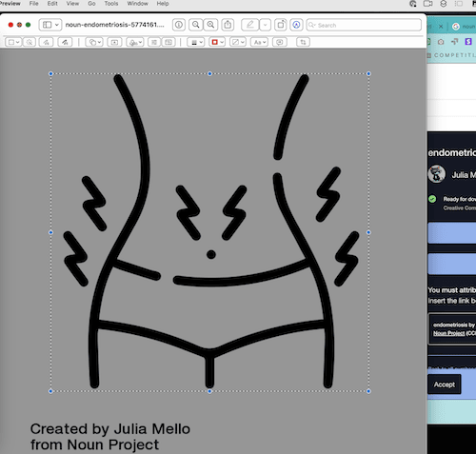Click the Stage Manager menu bar icon
The width and height of the screenshot is (476, 454).
(459, 4)
